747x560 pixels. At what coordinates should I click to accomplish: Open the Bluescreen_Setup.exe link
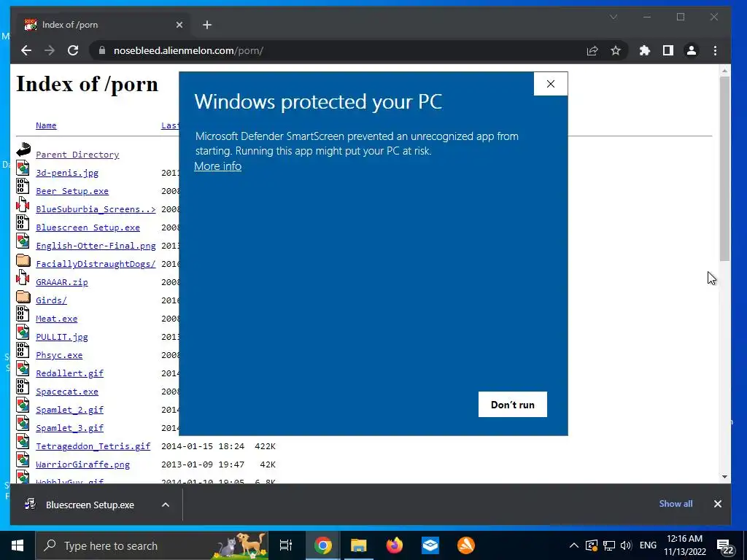click(x=88, y=227)
